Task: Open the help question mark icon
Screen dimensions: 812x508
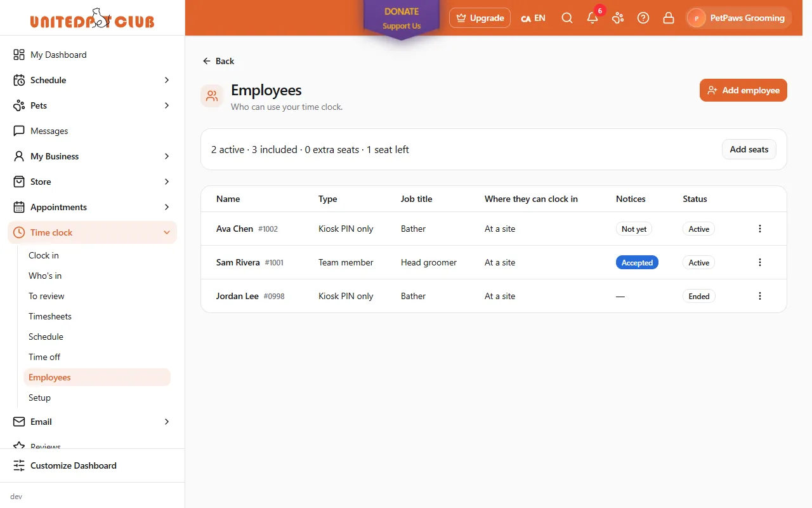Action: tap(643, 18)
